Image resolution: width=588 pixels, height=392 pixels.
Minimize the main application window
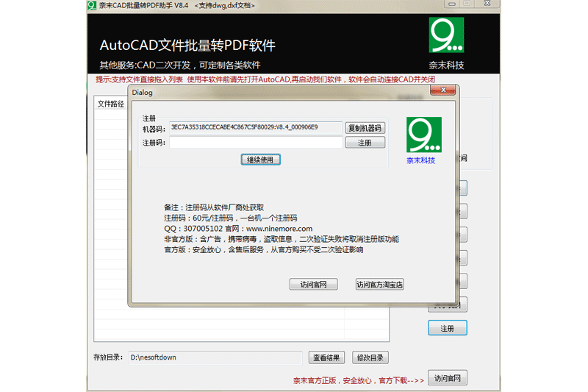(452, 4)
